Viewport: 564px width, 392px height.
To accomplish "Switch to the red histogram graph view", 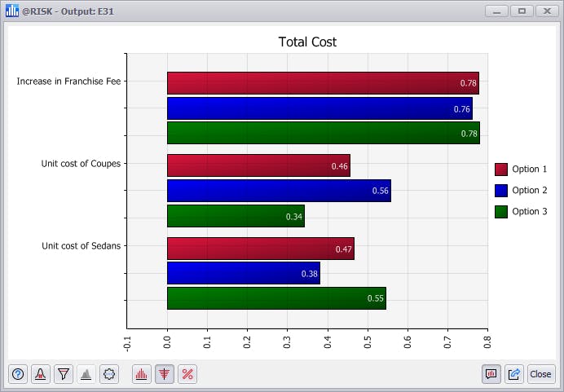I will [141, 374].
